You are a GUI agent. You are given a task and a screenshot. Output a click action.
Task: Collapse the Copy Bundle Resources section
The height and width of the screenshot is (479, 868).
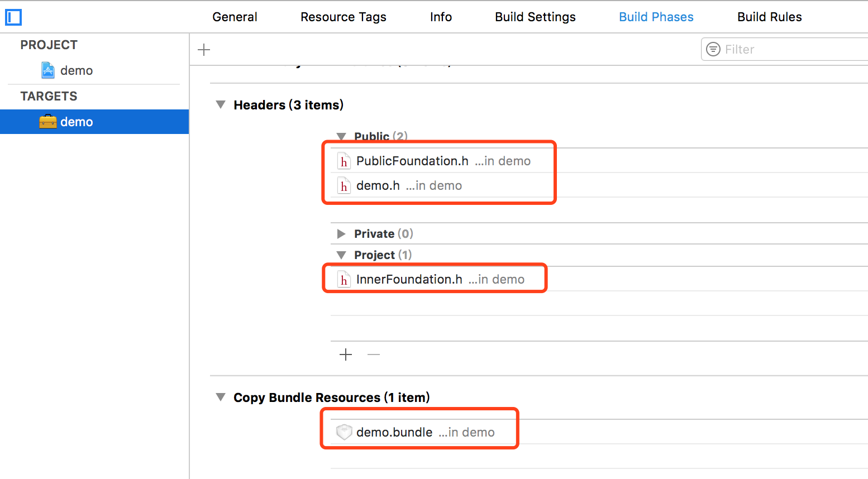coord(220,397)
